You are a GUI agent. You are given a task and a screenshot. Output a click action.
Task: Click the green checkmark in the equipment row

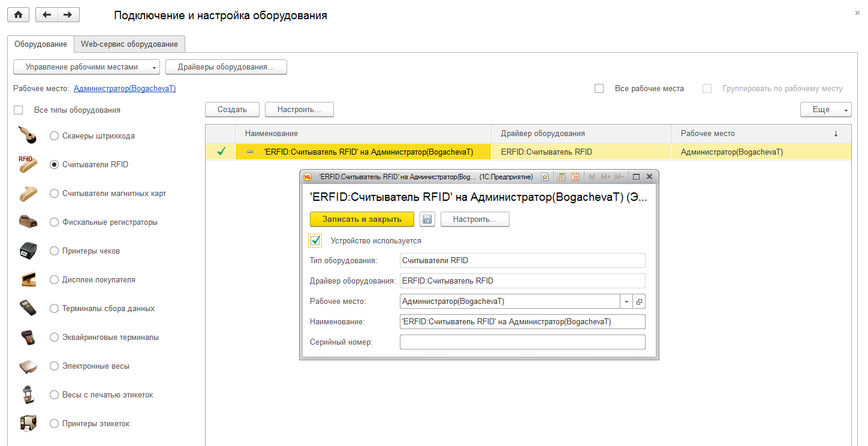[x=221, y=152]
